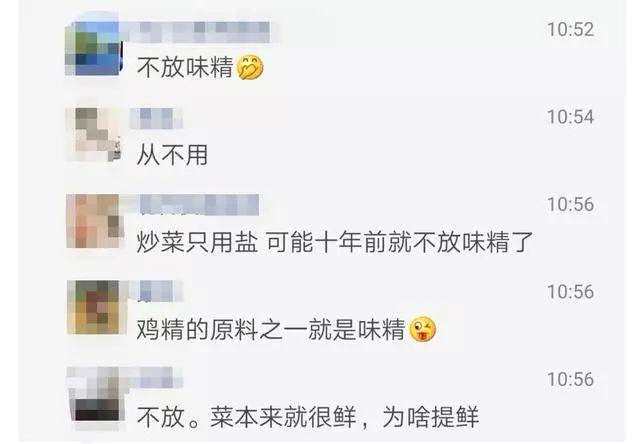The height and width of the screenshot is (444, 640).
Task: Tap the first 10:56 timestamp beside 炒菜只用盐
Action: click(x=570, y=204)
